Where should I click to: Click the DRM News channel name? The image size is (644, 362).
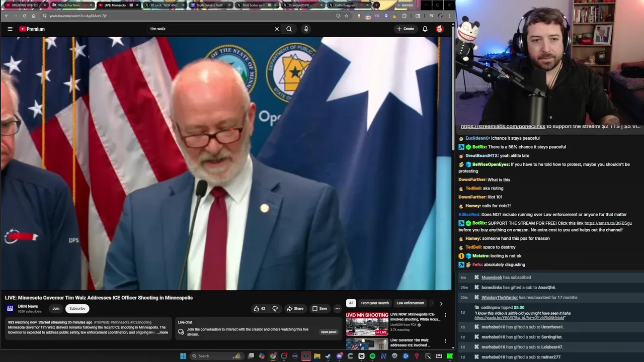28,306
